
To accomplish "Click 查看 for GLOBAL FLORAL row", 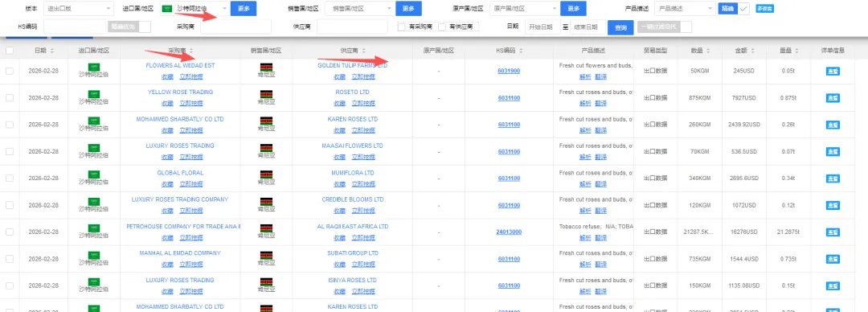I will 833,179.
